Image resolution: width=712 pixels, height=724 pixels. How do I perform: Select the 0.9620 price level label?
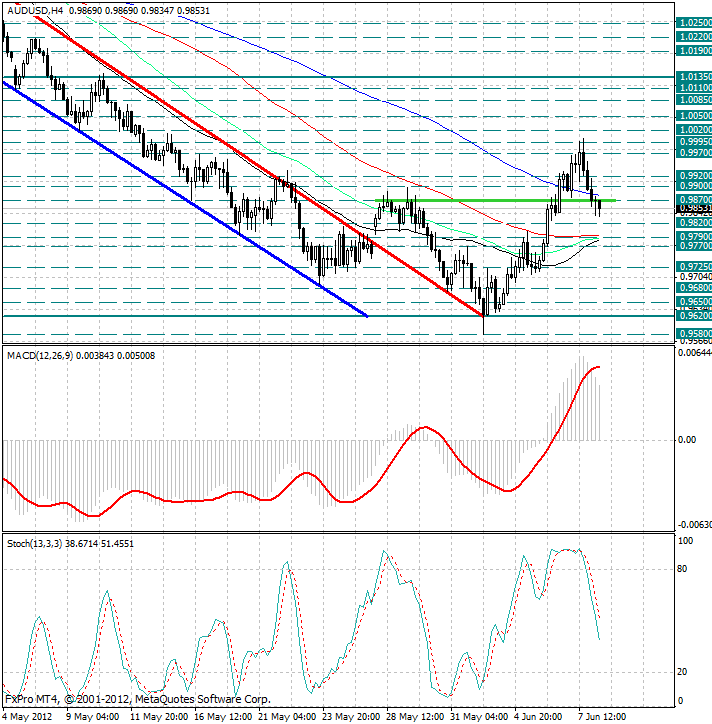click(694, 316)
